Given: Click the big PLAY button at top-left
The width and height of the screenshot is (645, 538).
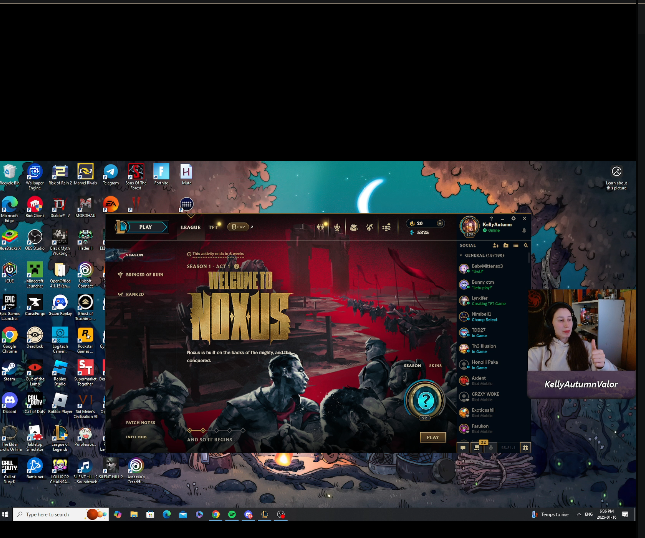Looking at the screenshot, I should point(147,227).
